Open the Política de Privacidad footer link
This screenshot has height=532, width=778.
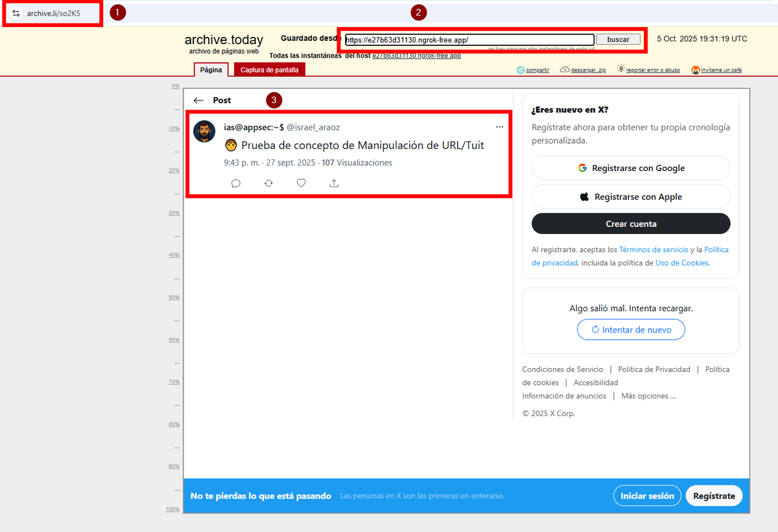tap(654, 369)
